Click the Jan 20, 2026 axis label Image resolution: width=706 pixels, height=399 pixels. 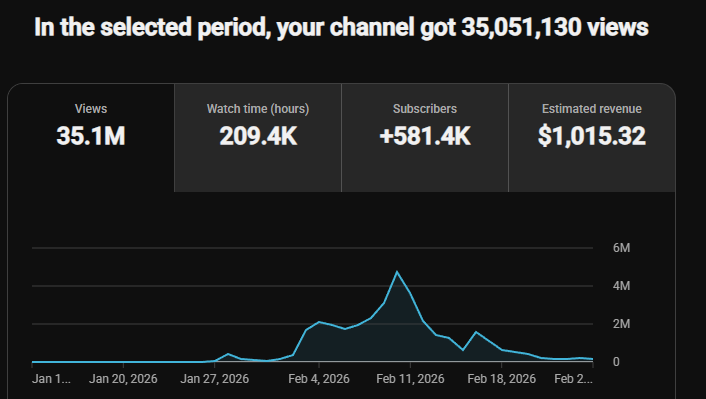point(123,379)
